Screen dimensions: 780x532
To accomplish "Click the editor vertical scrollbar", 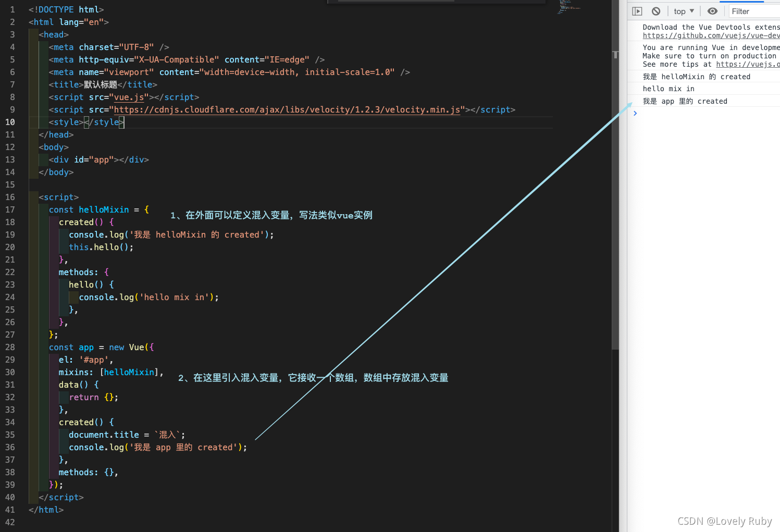I will pos(615,175).
